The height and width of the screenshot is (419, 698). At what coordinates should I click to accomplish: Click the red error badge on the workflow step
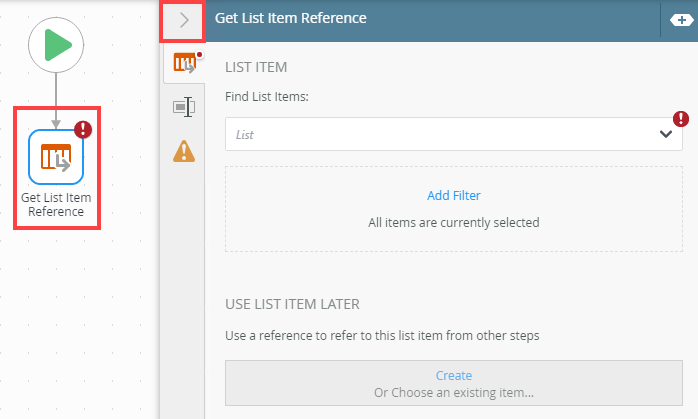coord(83,129)
